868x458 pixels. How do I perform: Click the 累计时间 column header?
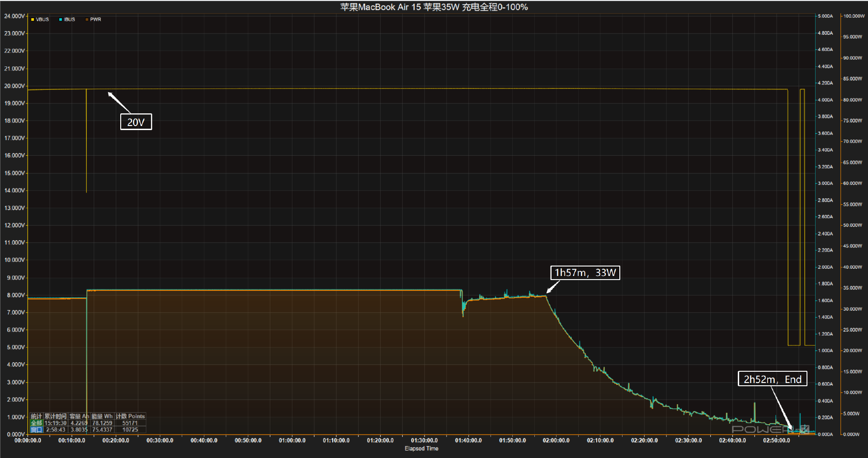tap(55, 416)
